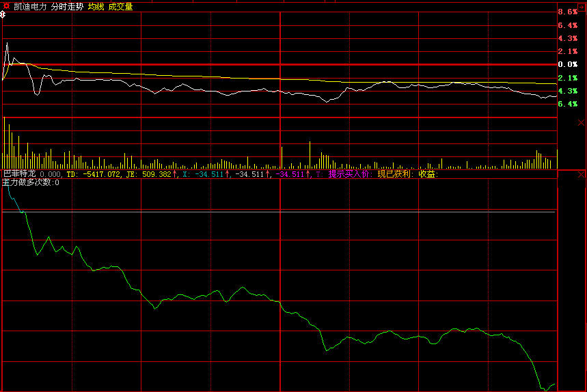The width and height of the screenshot is (587, 392).
Task: Close the 巴菲特龙 indicator panel
Action: pos(581,174)
